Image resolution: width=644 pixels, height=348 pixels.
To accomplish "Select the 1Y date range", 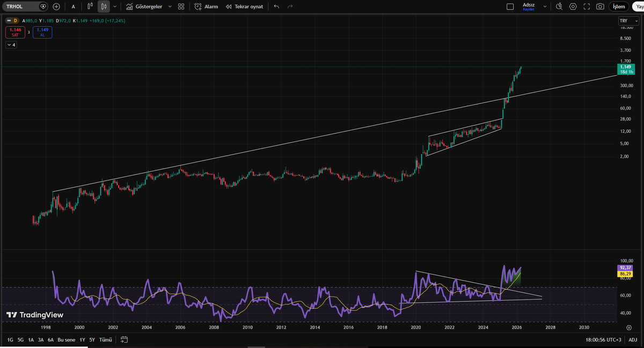I will click(x=82, y=339).
